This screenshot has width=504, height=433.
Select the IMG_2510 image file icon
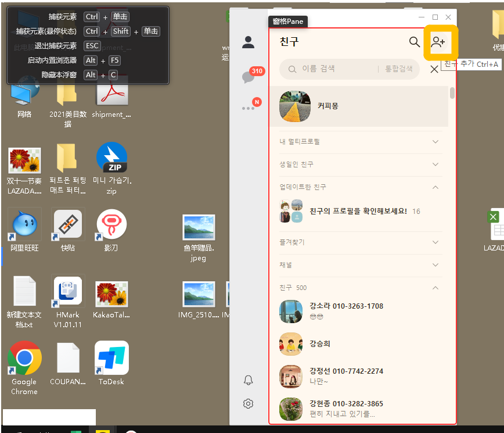tap(199, 300)
